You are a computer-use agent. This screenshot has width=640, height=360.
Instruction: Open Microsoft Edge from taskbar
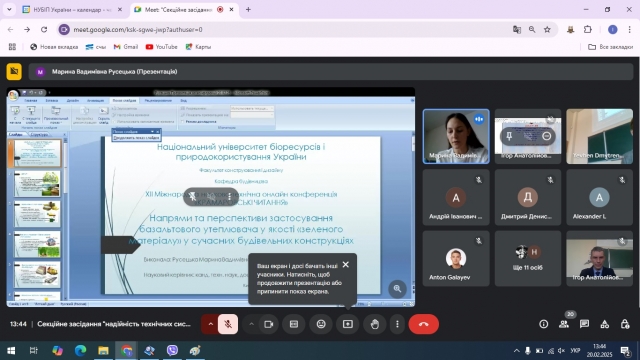pyautogui.click(x=80, y=351)
